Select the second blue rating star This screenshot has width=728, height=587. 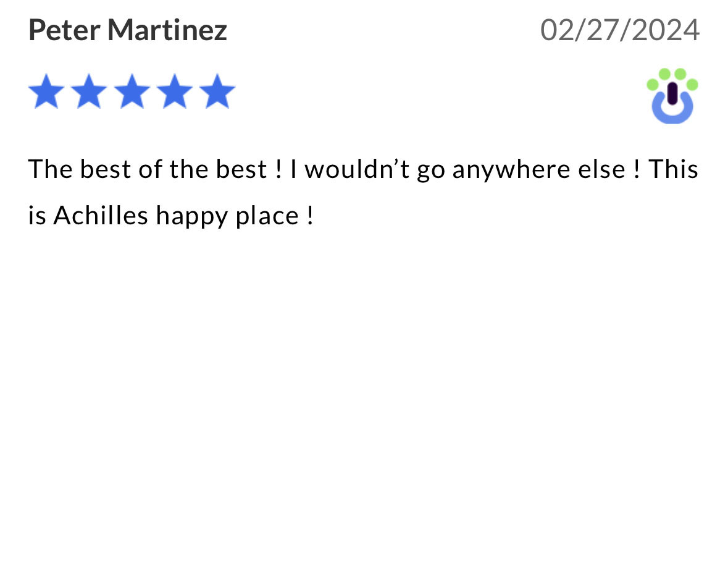pyautogui.click(x=89, y=91)
